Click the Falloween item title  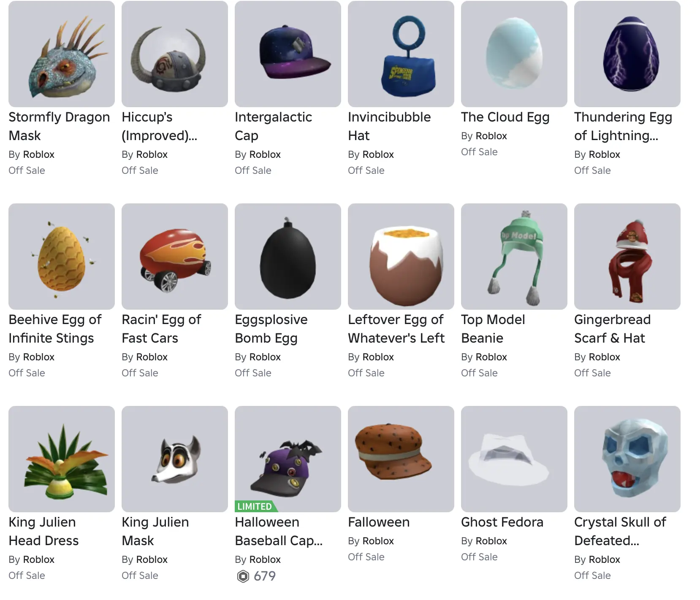(379, 522)
